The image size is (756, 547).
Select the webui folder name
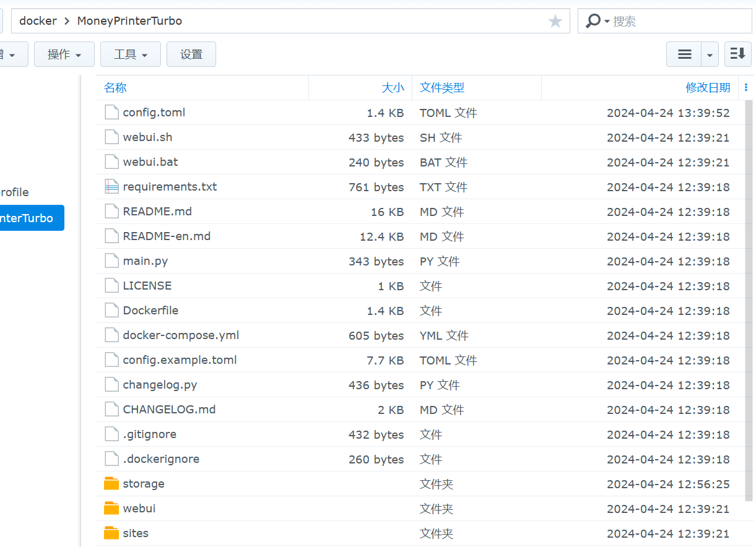click(x=139, y=509)
